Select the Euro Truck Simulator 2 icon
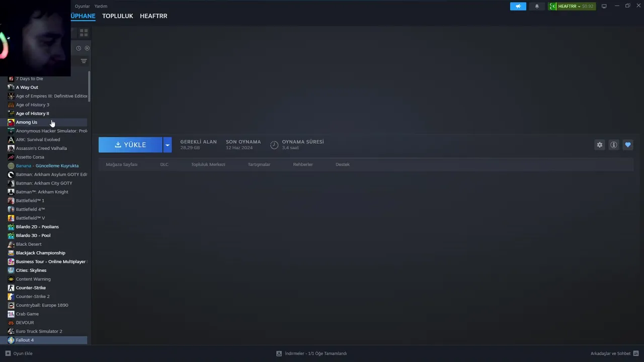This screenshot has height=362, width=644. point(11,331)
